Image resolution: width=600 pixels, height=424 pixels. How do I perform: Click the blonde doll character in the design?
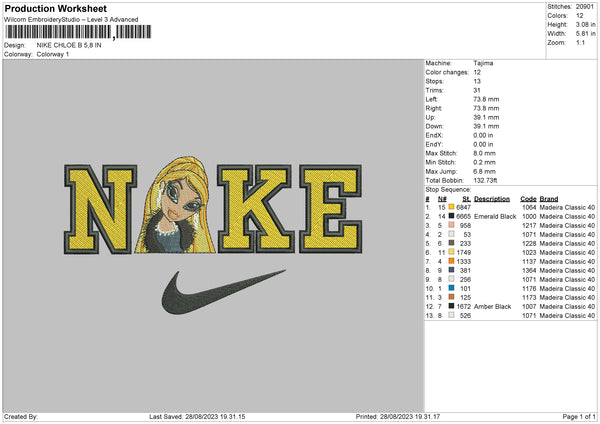(175, 205)
